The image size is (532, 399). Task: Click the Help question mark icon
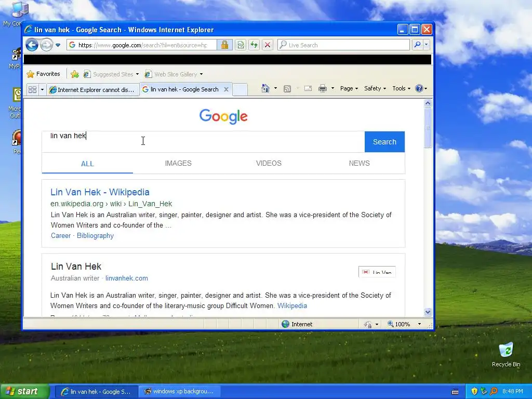click(x=419, y=88)
